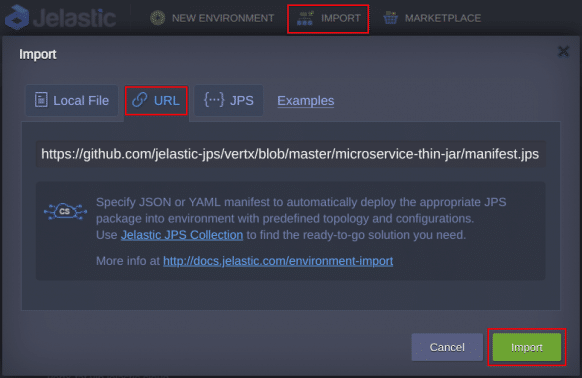This screenshot has height=378, width=582.
Task: Click the Jelastic logo icon
Action: pyautogui.click(x=17, y=17)
